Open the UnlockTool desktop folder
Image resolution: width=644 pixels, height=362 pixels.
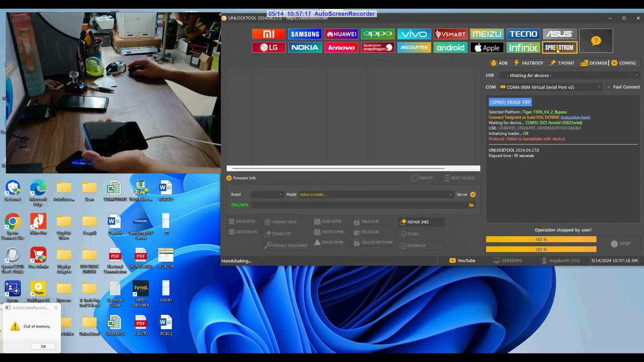[90, 326]
